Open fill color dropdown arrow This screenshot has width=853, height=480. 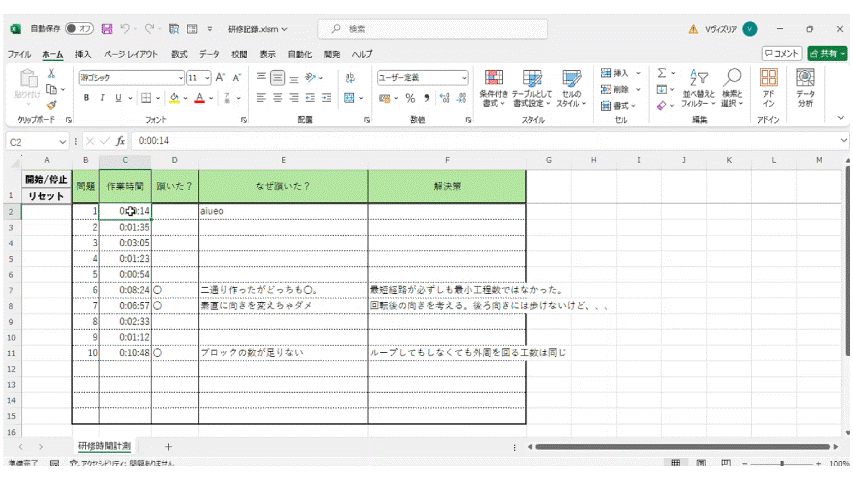[x=186, y=98]
